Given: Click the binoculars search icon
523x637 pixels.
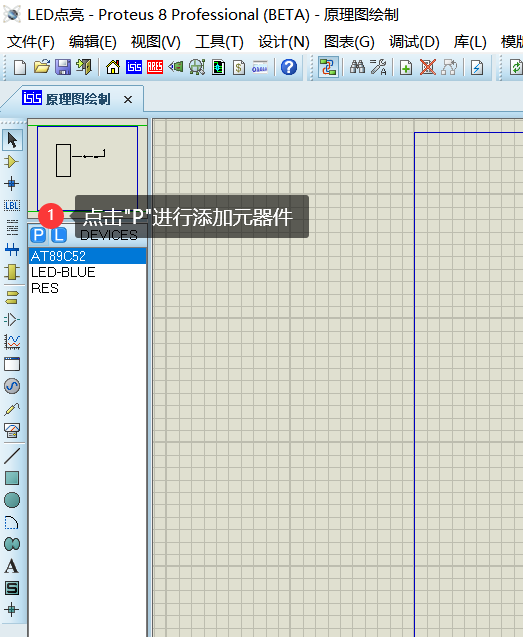Looking at the screenshot, I should coord(357,67).
